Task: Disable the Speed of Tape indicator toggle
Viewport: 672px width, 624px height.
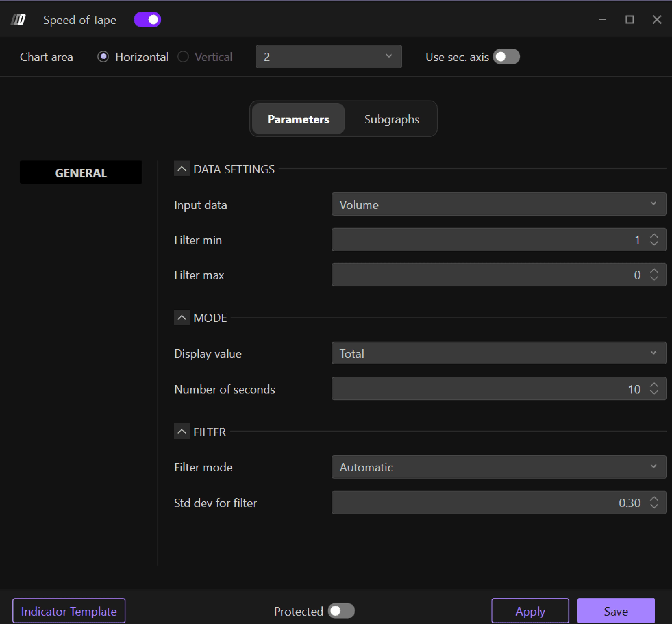Action: pyautogui.click(x=147, y=20)
